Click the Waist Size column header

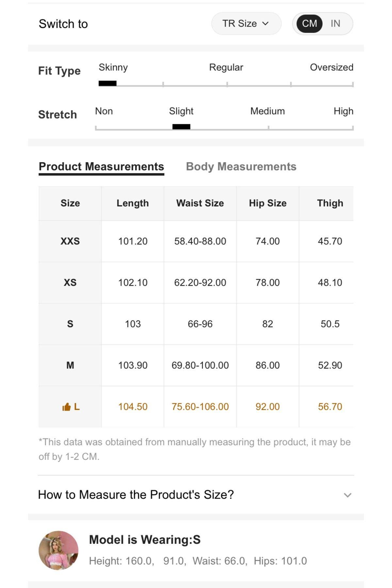[x=200, y=203]
